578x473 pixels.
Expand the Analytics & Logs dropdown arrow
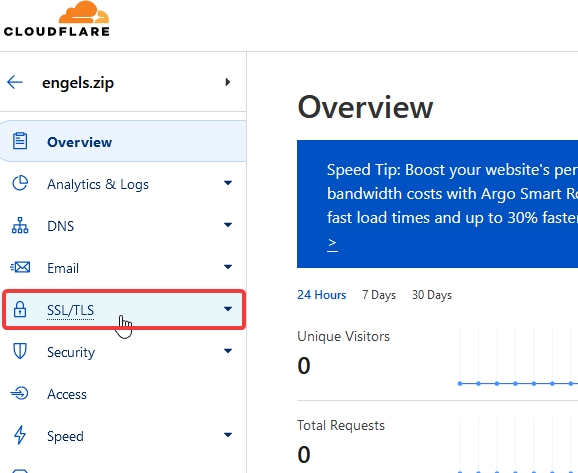(x=228, y=183)
